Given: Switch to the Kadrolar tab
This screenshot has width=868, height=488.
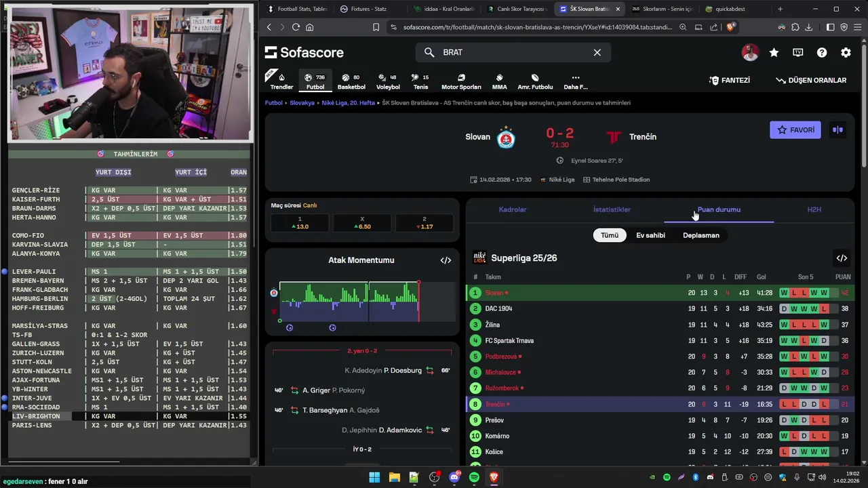Looking at the screenshot, I should 513,209.
